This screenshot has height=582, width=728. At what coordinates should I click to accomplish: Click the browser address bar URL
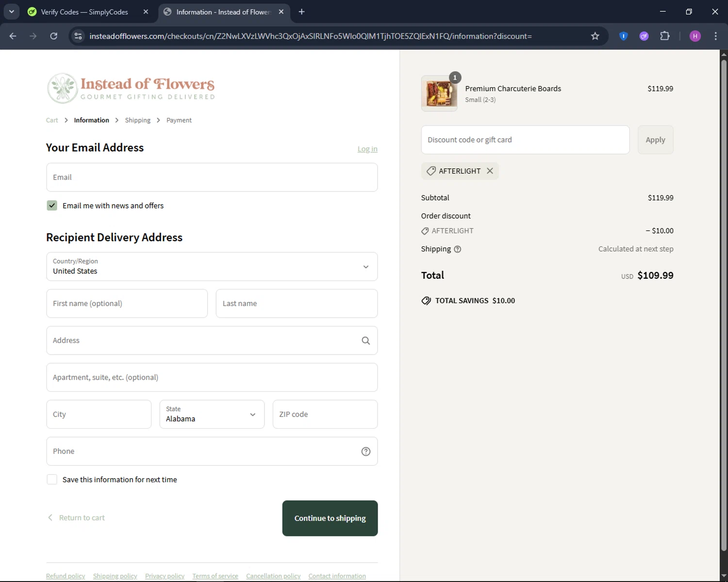click(x=311, y=36)
